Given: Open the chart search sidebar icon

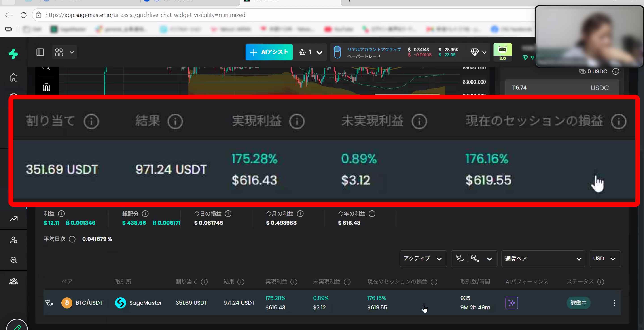Looking at the screenshot, I should coord(13,260).
